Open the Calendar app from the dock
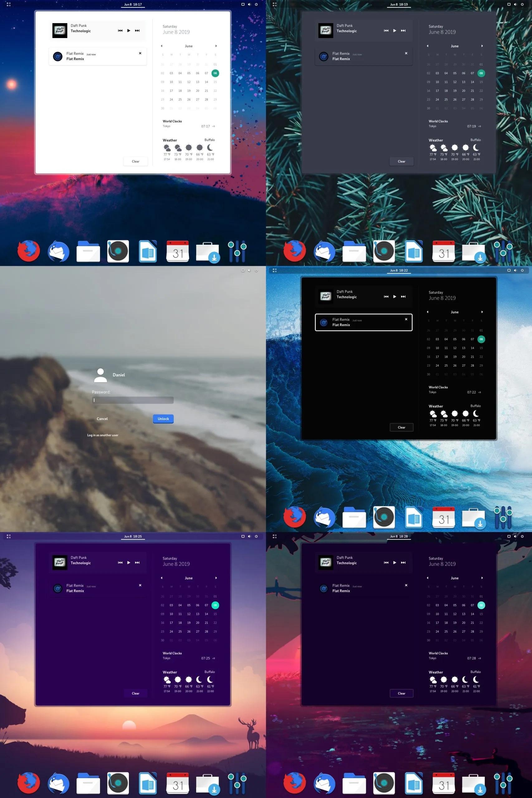 177,251
